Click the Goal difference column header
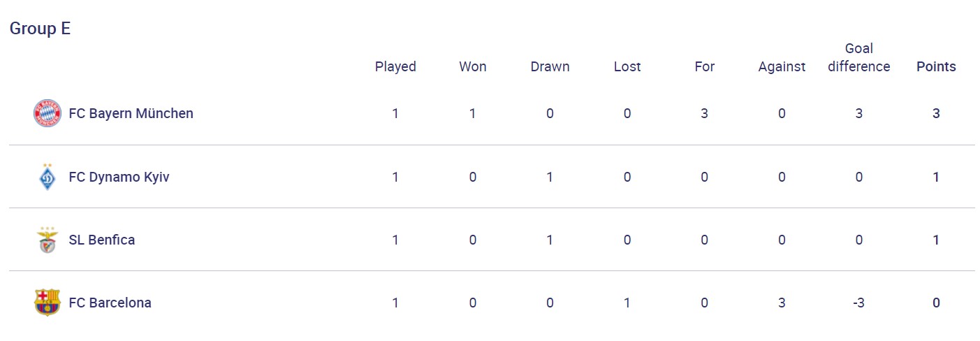 point(859,57)
